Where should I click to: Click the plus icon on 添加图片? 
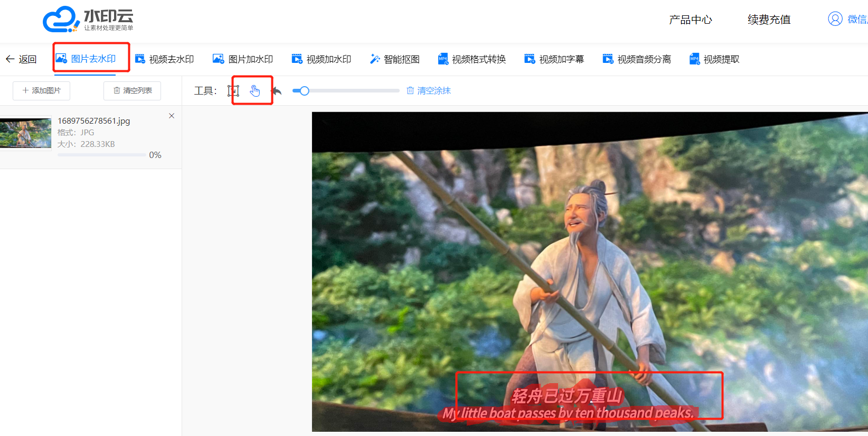[25, 90]
